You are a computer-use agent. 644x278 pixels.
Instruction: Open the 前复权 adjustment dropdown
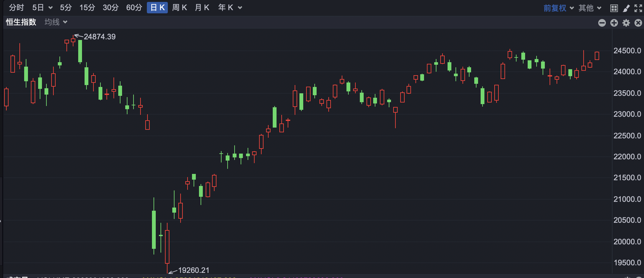[558, 8]
